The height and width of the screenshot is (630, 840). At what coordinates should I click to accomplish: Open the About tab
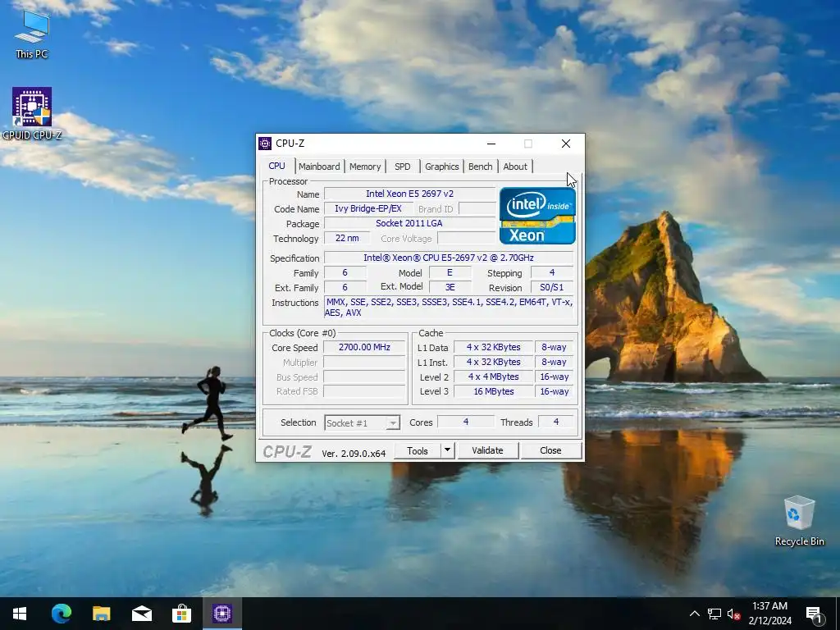tap(515, 167)
